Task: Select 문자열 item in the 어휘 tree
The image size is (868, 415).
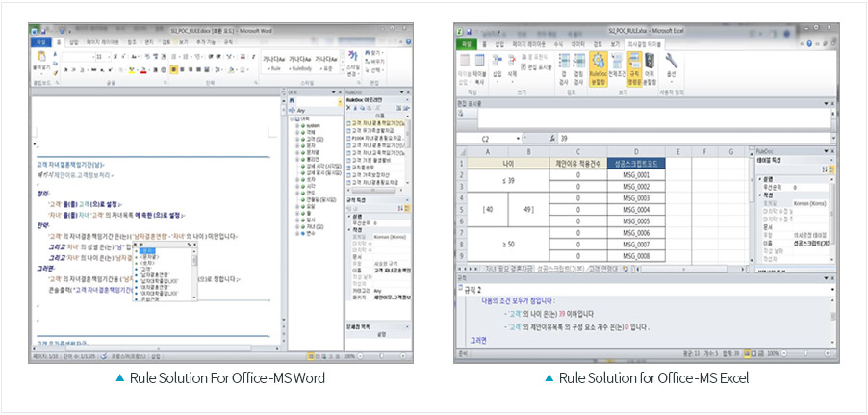Action: coord(313,151)
